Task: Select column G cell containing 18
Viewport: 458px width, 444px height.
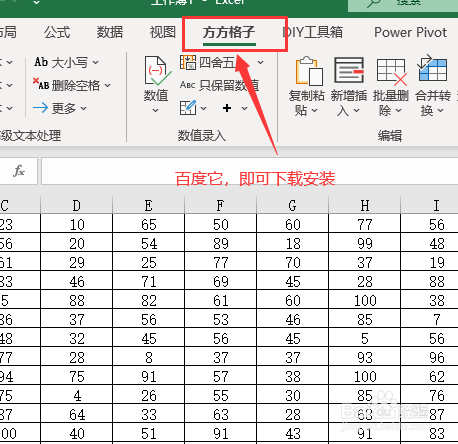Action: 293,243
